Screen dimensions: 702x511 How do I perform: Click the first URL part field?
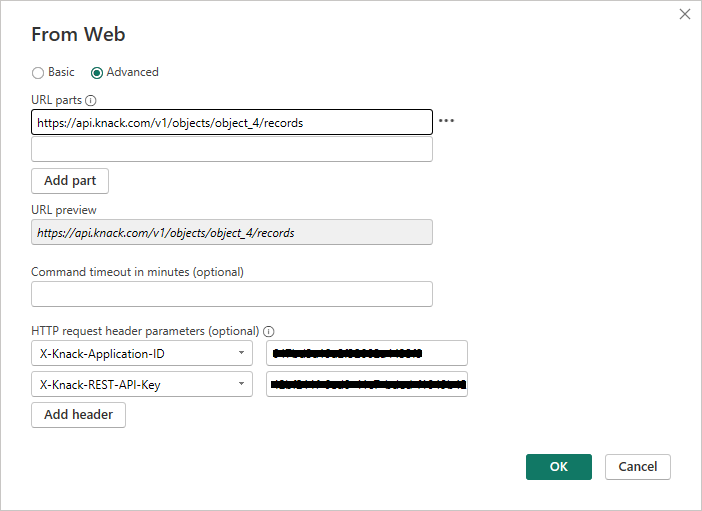tap(232, 122)
